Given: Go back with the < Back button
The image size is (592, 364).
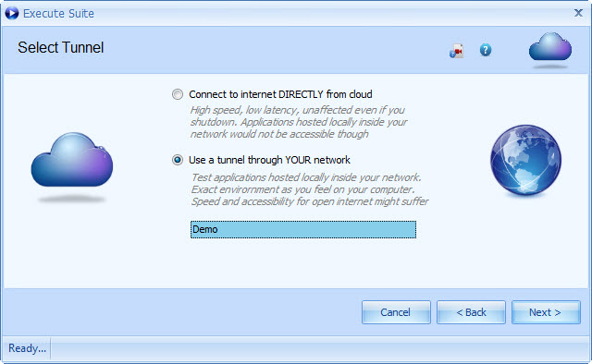Looking at the screenshot, I should tap(471, 312).
